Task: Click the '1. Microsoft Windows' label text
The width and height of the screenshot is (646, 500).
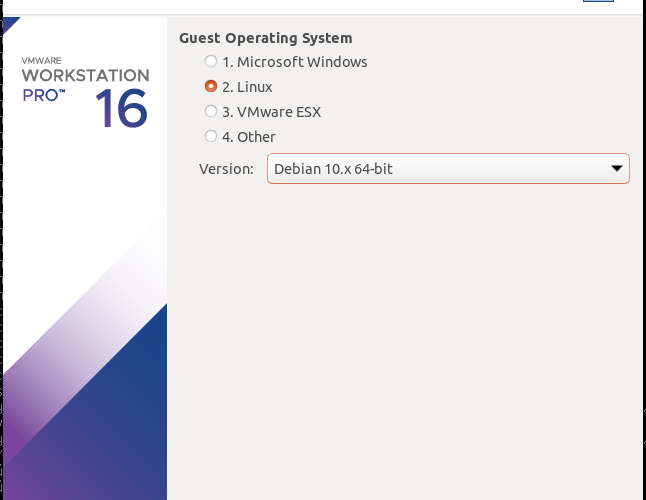Action: 295,62
